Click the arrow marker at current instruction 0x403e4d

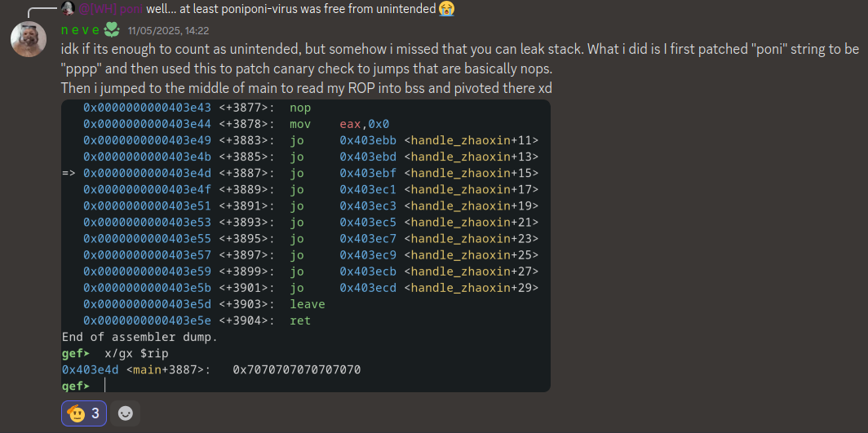(x=69, y=173)
